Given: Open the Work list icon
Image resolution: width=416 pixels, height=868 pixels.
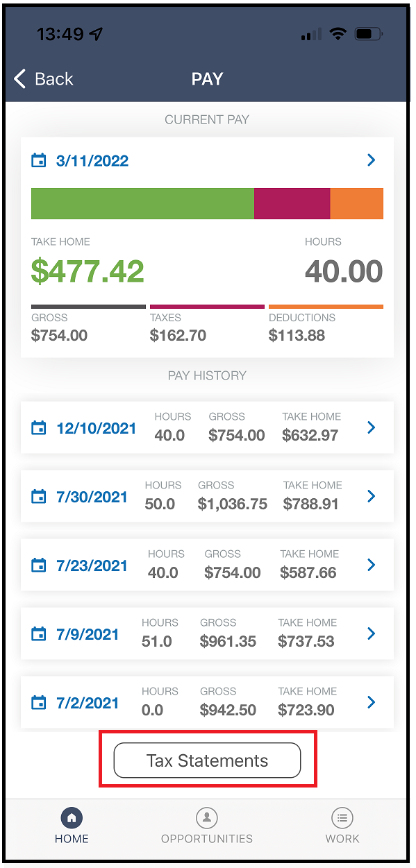Looking at the screenshot, I should (342, 817).
